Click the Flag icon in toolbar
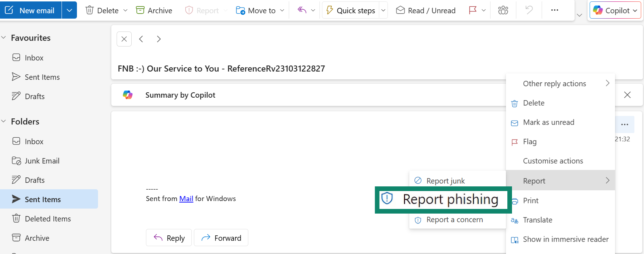 click(473, 10)
